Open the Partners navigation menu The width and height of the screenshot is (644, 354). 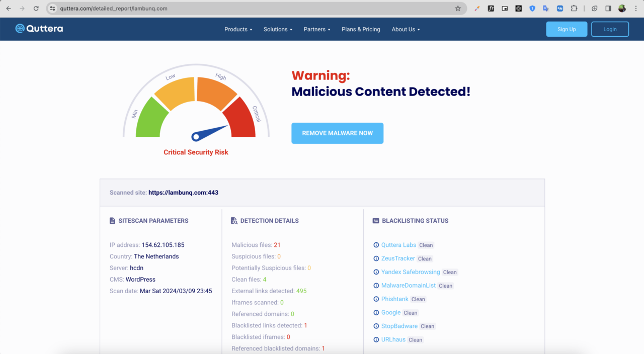(317, 29)
